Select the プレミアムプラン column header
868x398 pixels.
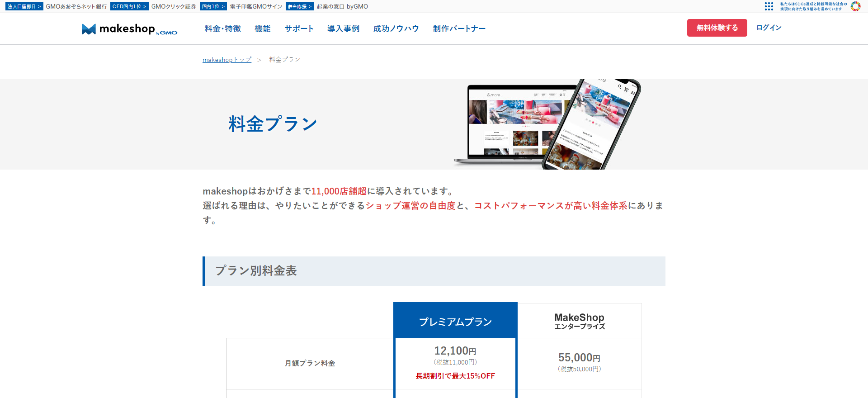point(455,320)
